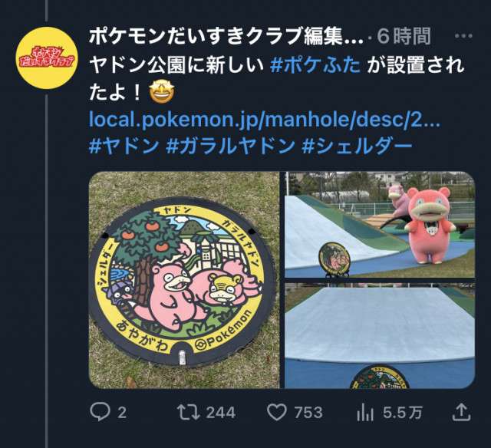Open the 6時間 timestamp
Viewport: 491px width, 448px height.
pyautogui.click(x=404, y=36)
